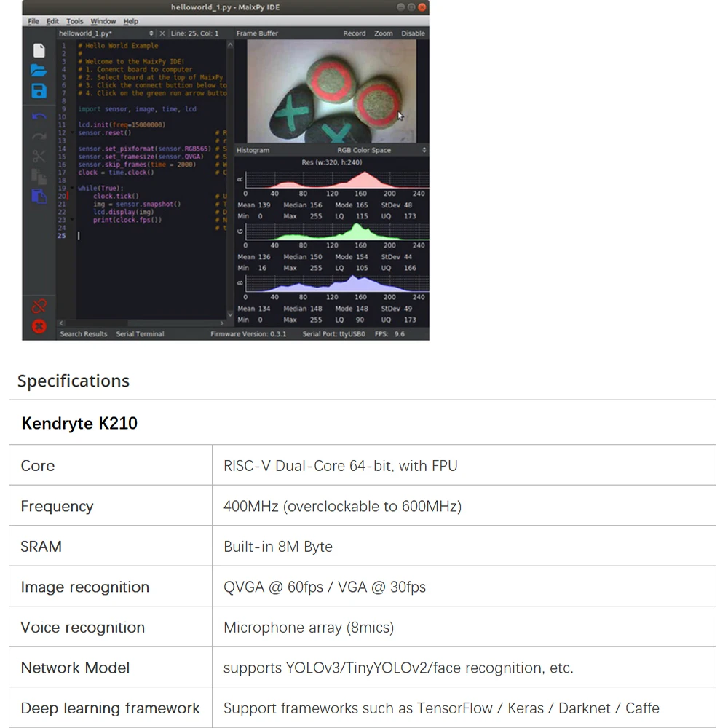Screen dimensions: 728x728
Task: Open the Tools menu
Action: pyautogui.click(x=74, y=21)
